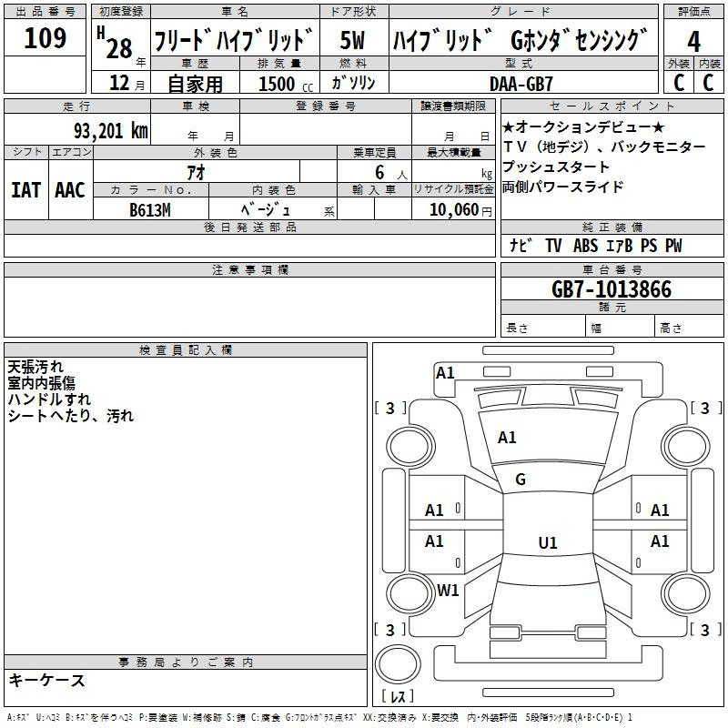Click the 事務局よりご案内 header

tap(186, 662)
